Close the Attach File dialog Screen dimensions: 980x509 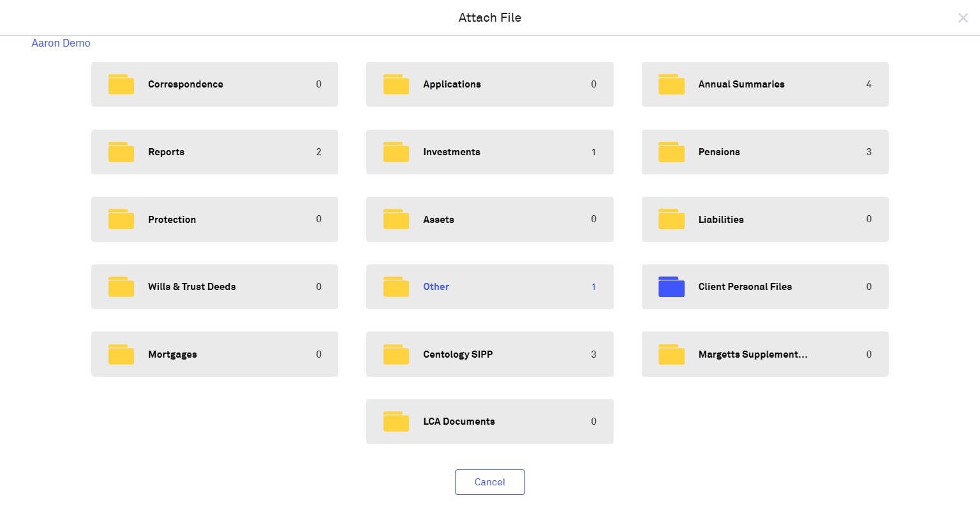(x=963, y=18)
